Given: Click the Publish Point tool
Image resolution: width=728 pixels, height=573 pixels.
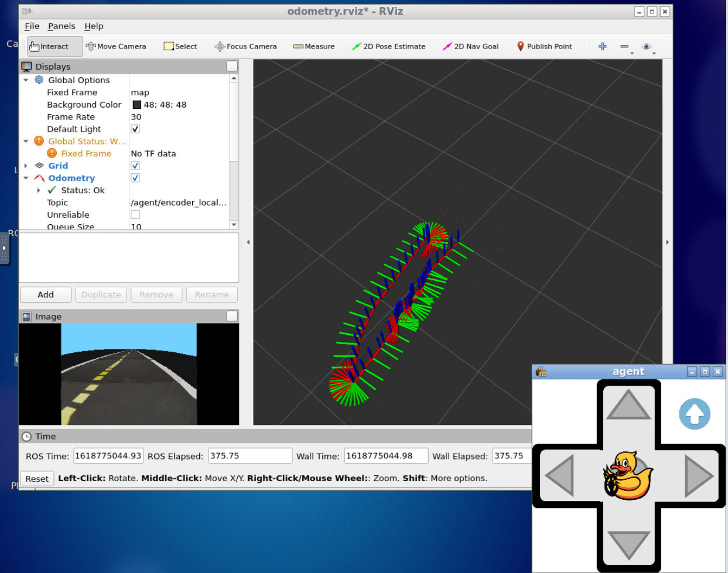Looking at the screenshot, I should pos(544,46).
